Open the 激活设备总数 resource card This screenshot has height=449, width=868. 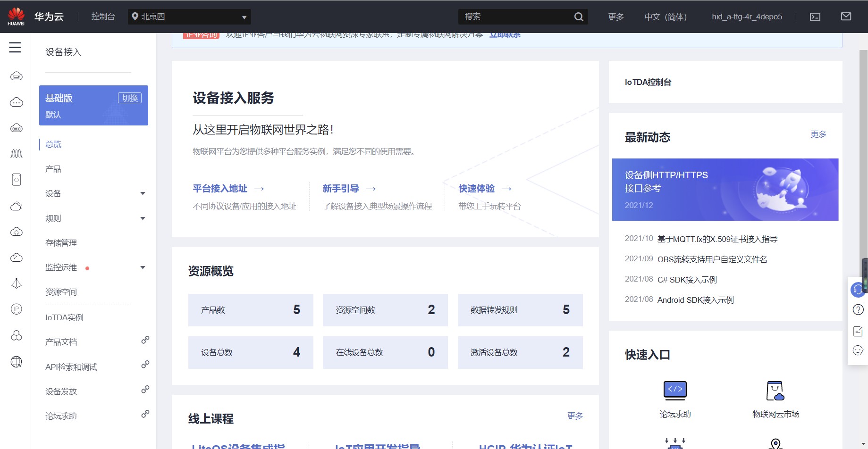[x=520, y=352]
